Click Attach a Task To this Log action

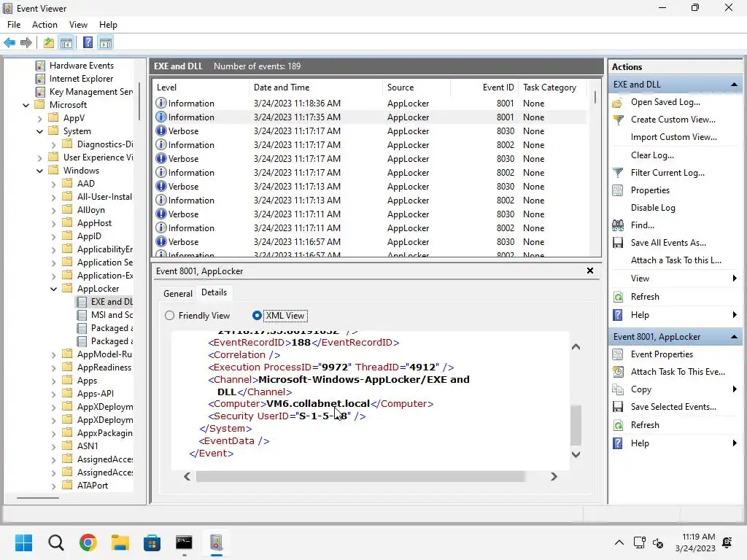tap(676, 260)
